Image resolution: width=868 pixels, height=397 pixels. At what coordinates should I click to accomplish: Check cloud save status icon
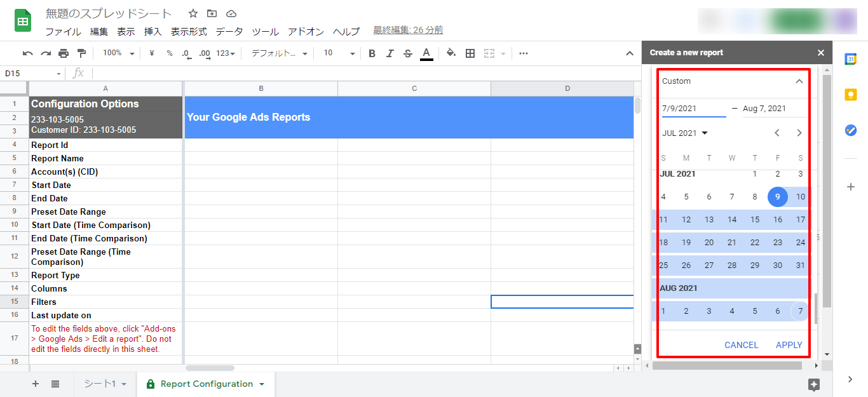231,13
